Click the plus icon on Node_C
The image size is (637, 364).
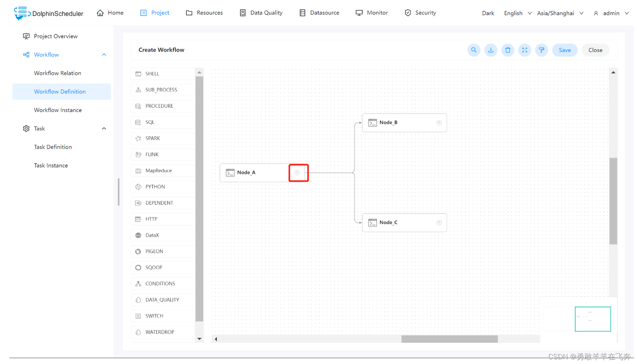439,223
